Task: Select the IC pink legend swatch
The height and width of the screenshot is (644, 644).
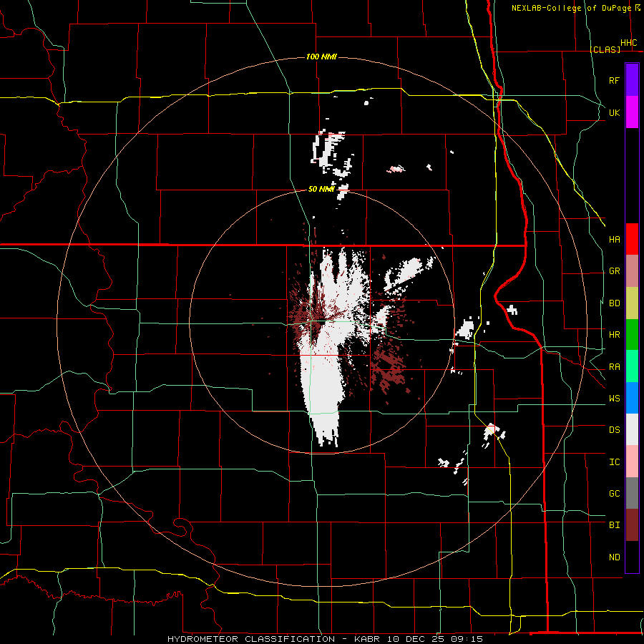Action: click(632, 462)
